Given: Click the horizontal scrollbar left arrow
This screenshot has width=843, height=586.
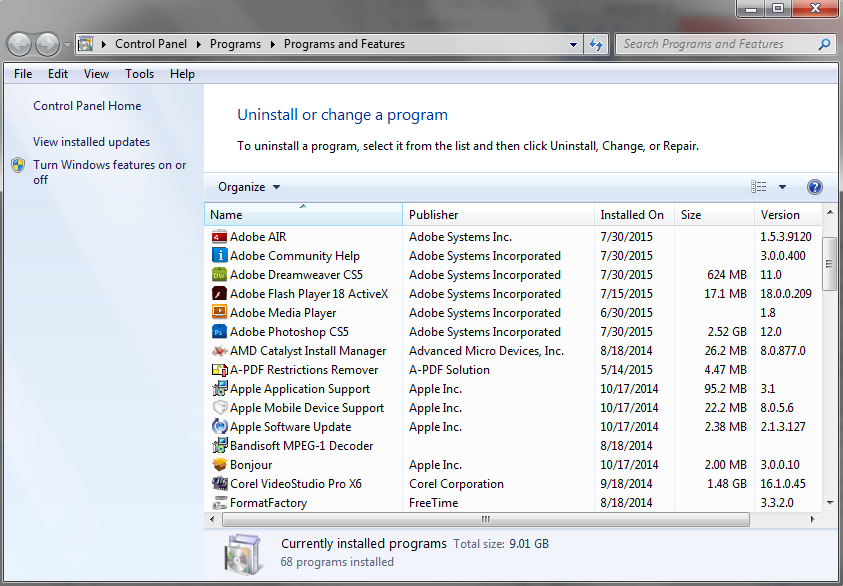Looking at the screenshot, I should 212,519.
